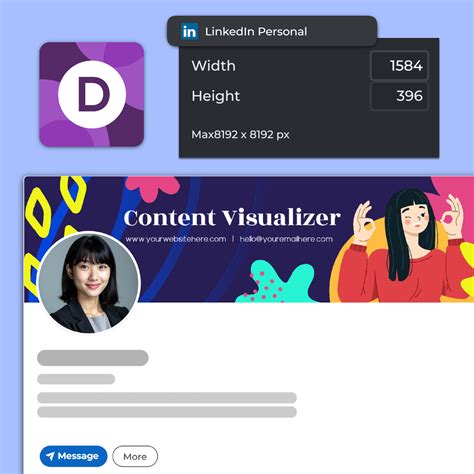Open the LinkedIn Personal preset dropdown
Image resolution: width=474 pixels, height=474 pixels.
pyautogui.click(x=272, y=31)
